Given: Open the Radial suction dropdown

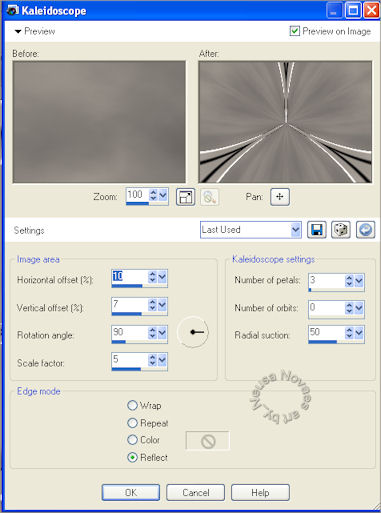Looking at the screenshot, I should [359, 333].
